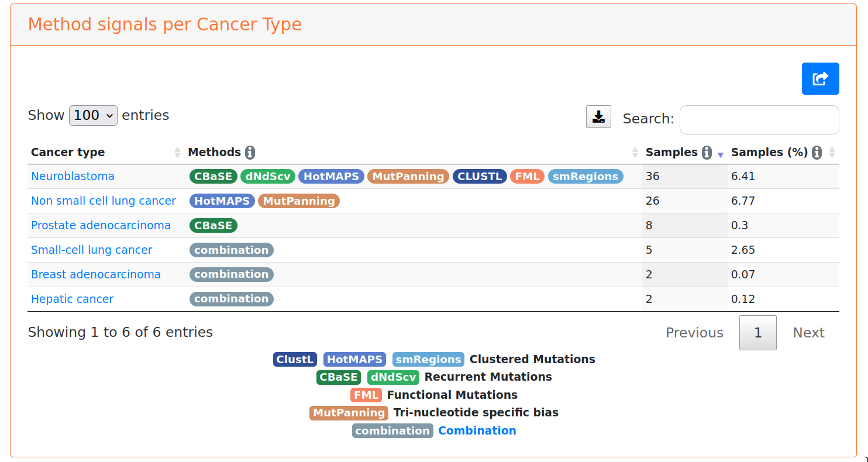
Task: Sort table by Cancer type arrows
Action: point(178,153)
